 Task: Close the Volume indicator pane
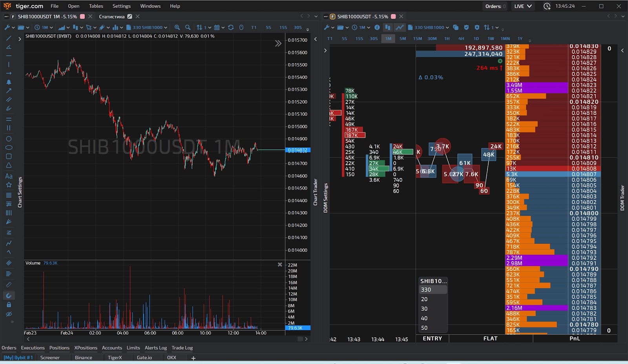(x=280, y=265)
